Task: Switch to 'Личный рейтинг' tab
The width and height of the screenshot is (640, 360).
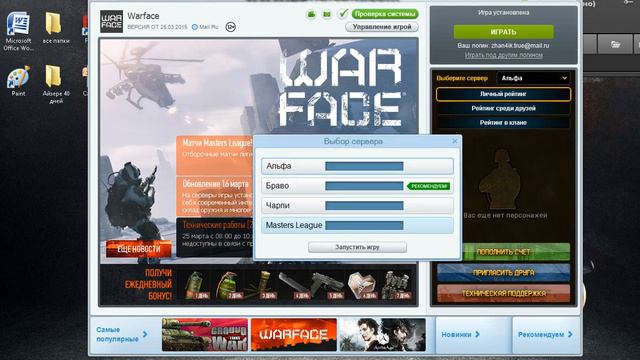Action: point(503,94)
